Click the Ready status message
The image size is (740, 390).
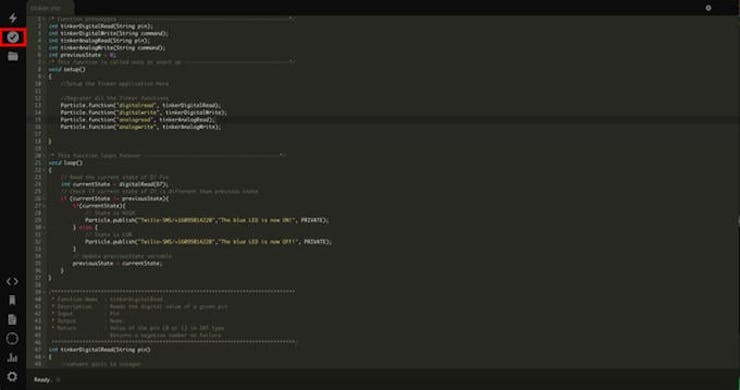click(x=42, y=380)
